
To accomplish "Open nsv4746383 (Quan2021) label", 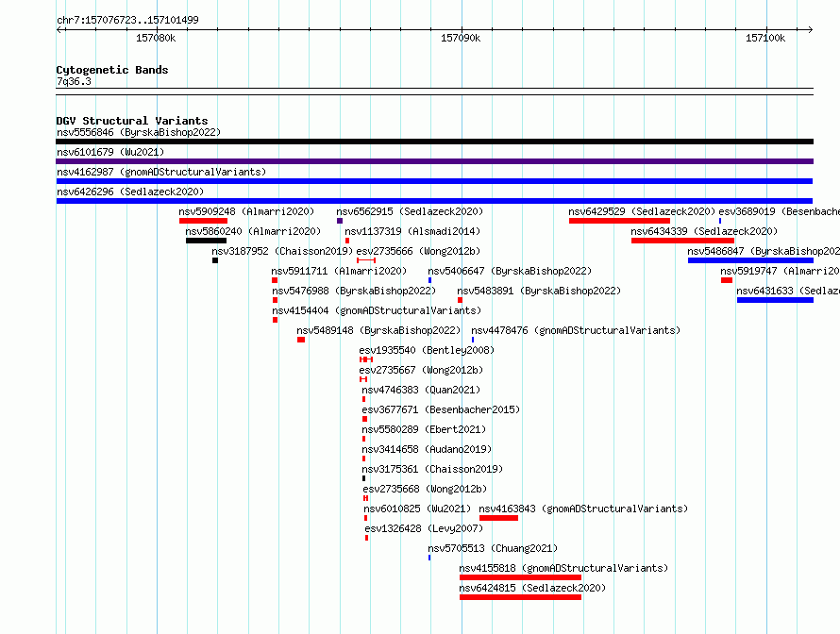I will 421,390.
